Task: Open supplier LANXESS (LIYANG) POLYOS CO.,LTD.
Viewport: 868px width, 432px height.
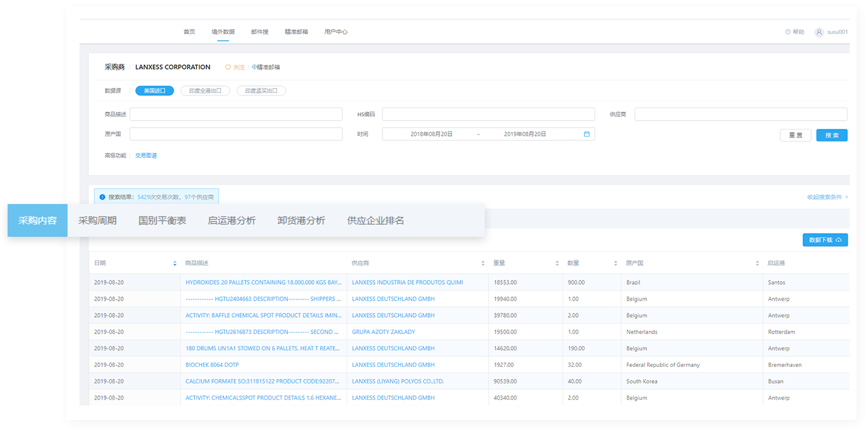Action: (398, 381)
